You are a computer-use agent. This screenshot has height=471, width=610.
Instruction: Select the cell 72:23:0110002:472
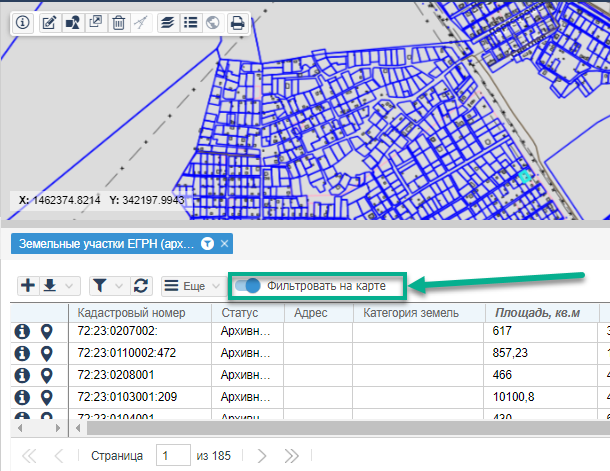point(140,353)
